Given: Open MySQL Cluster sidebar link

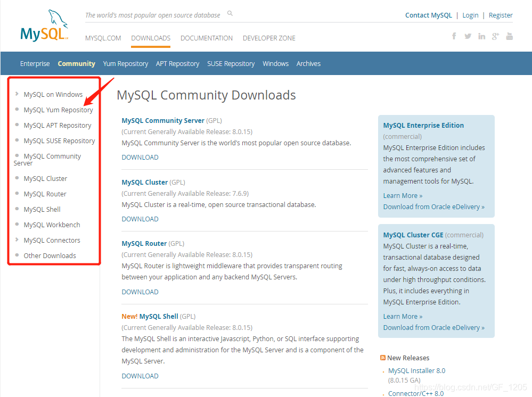Looking at the screenshot, I should pos(45,178).
